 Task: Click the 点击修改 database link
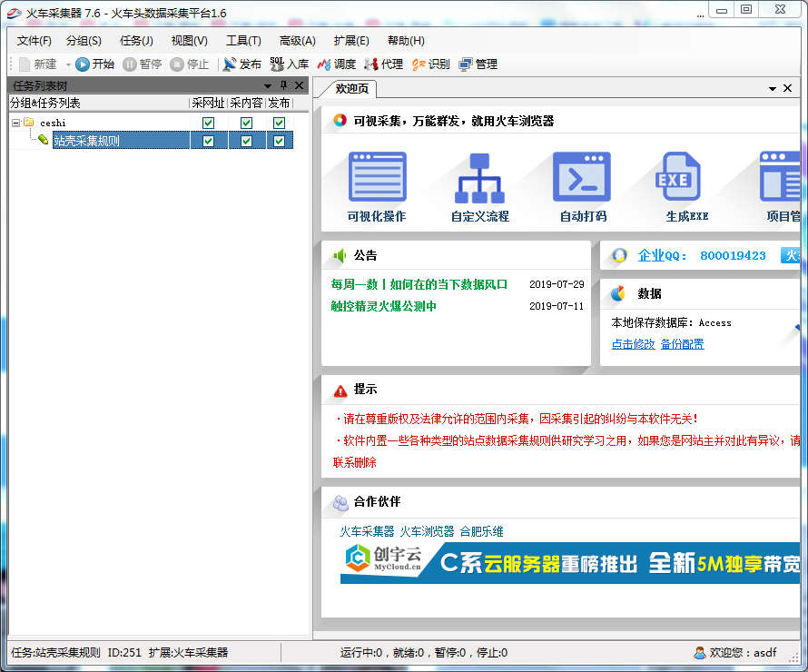point(633,344)
